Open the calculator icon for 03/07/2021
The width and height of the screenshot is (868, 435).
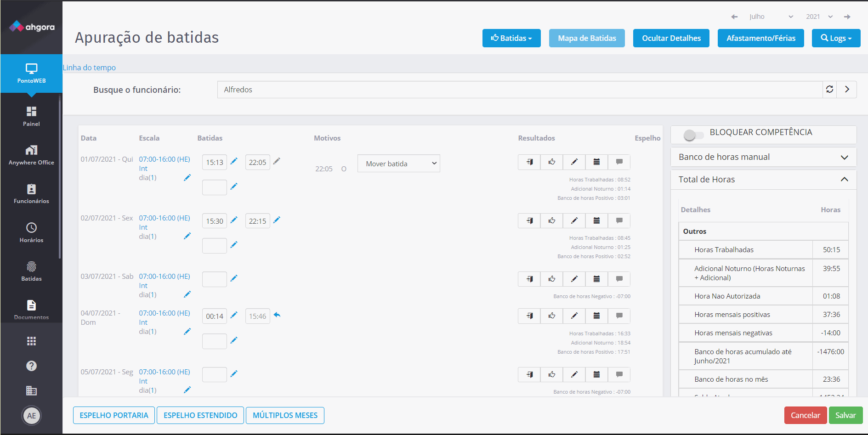click(x=596, y=279)
